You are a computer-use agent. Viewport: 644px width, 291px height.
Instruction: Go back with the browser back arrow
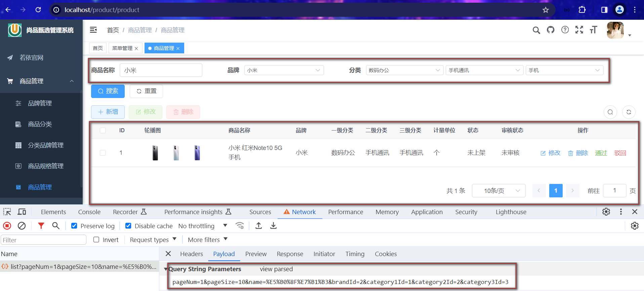pos(8,10)
